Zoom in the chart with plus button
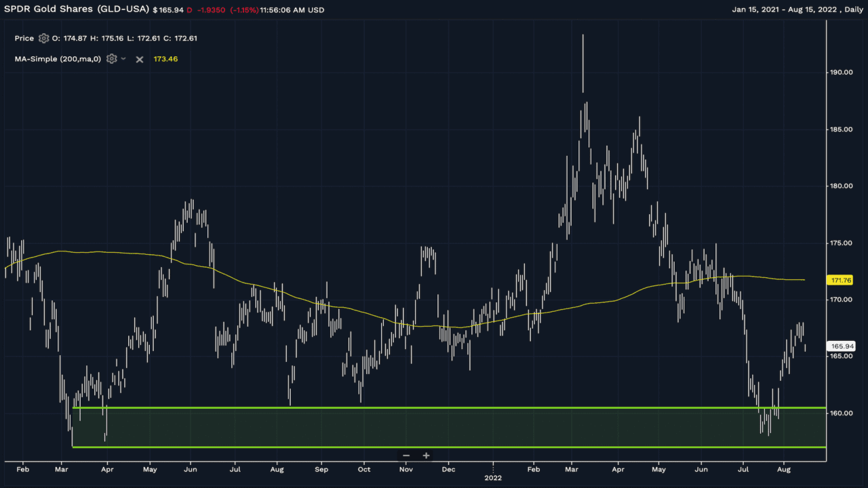This screenshot has height=488, width=868. pyautogui.click(x=426, y=455)
